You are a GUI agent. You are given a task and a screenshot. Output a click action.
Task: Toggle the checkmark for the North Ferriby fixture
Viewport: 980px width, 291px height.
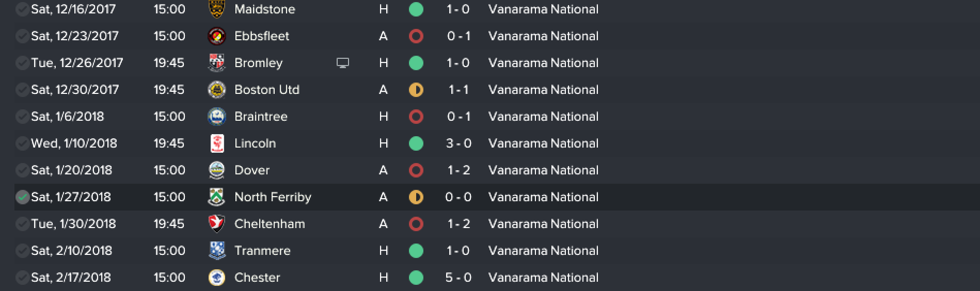pos(22,197)
